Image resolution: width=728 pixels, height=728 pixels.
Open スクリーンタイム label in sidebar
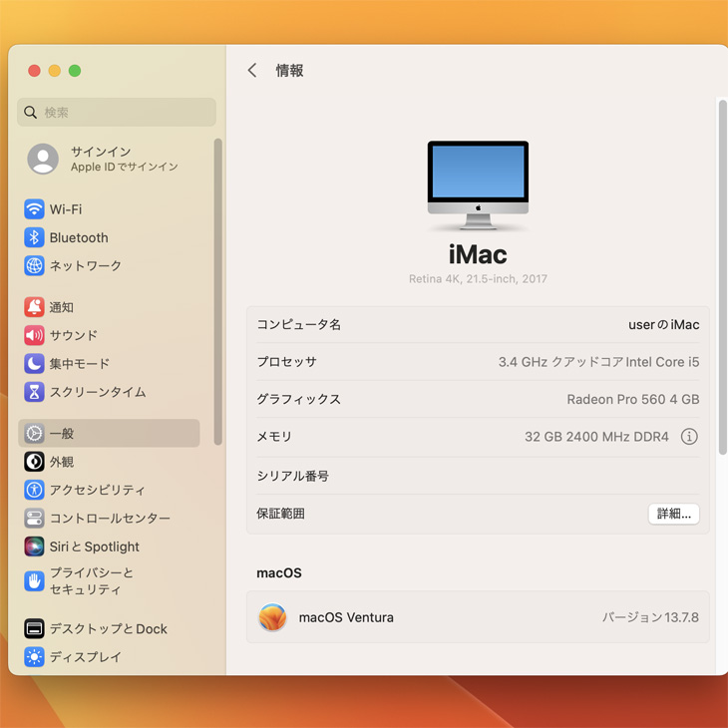click(98, 392)
